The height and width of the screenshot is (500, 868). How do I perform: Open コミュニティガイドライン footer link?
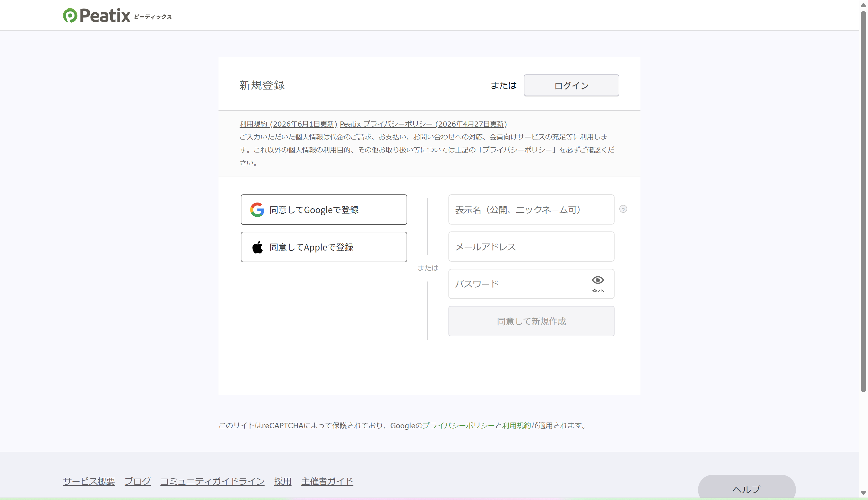coord(212,481)
